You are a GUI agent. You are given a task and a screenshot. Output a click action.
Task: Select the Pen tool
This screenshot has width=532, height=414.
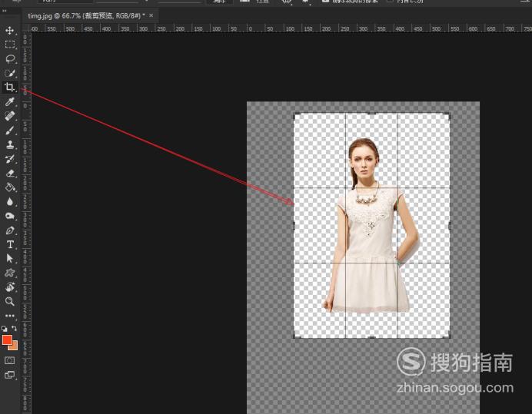[9, 230]
